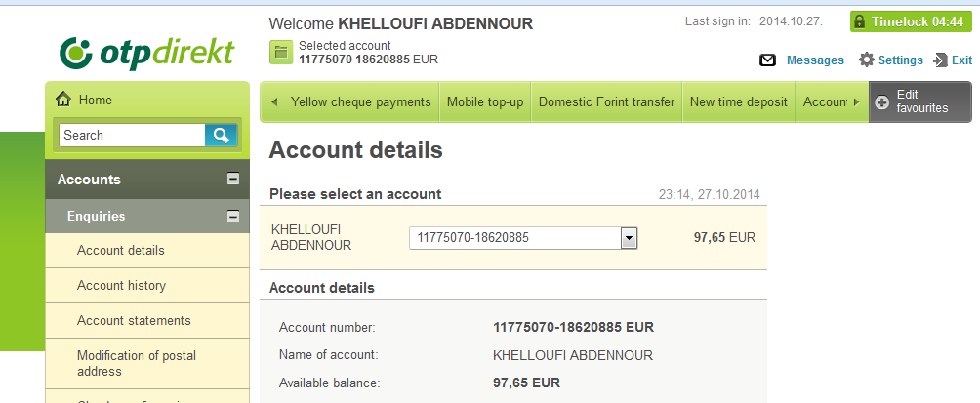Click the search magnifier button
The image size is (980, 403).
tap(221, 135)
